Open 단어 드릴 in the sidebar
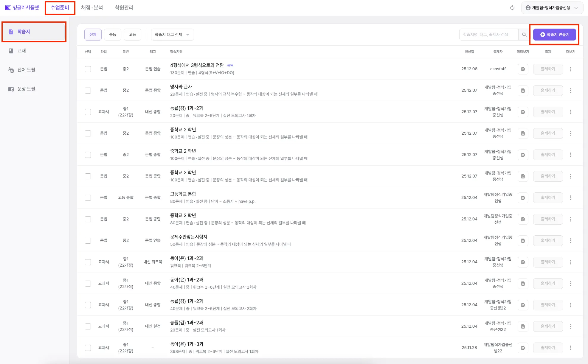 pos(26,70)
